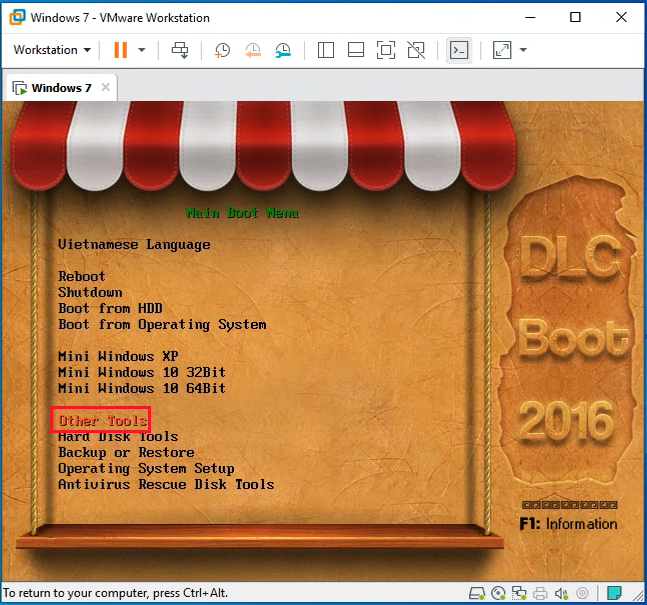Toggle the thumbnail bar view
Image resolution: width=647 pixels, height=605 pixels.
[x=356, y=50]
